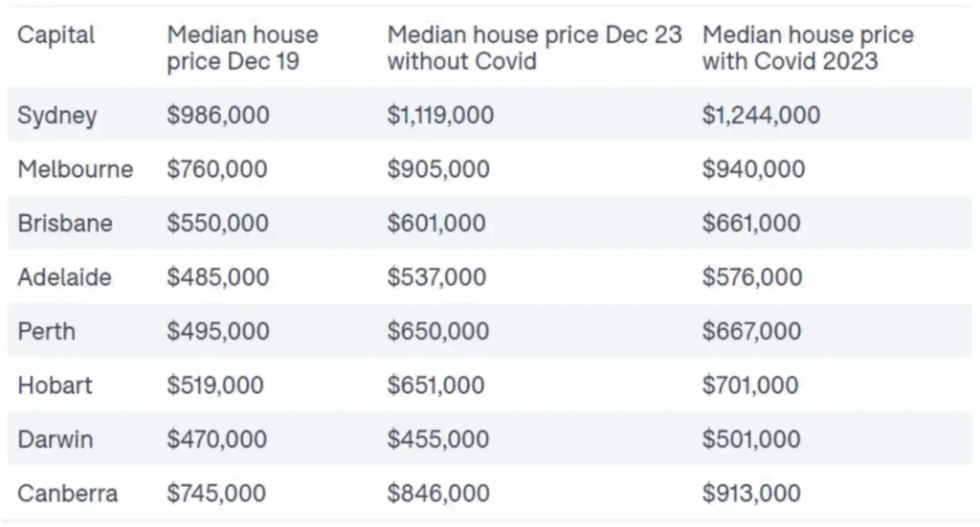Click the $485,000 Adelaide cell
Image resolution: width=980 pixels, height=527 pixels.
pos(218,277)
